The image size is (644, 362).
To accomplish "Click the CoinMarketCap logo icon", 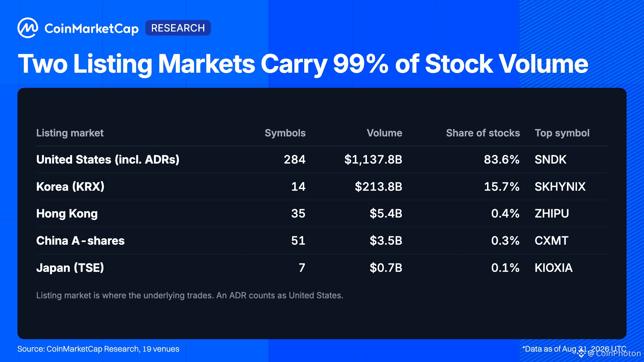I will pos(28,28).
